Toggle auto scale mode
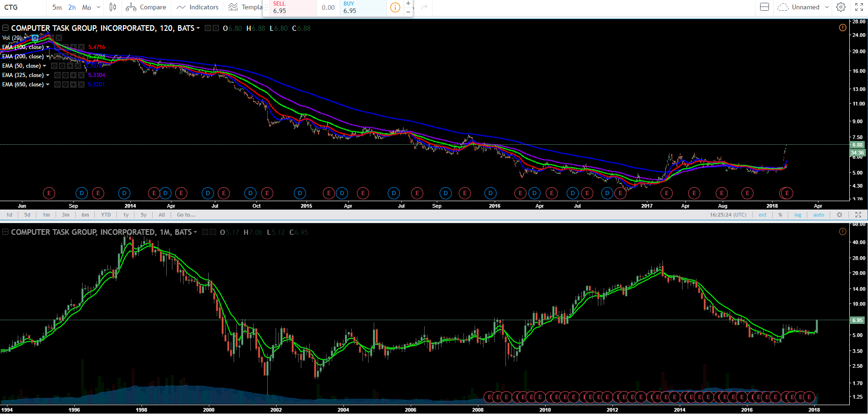Image resolution: width=868 pixels, height=414 pixels. click(818, 215)
